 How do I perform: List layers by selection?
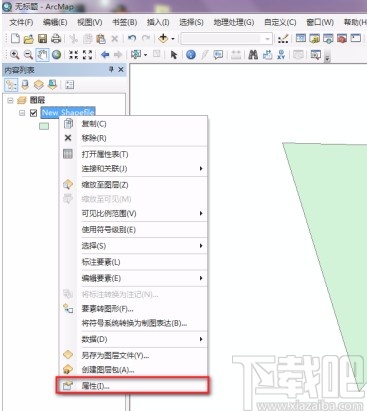click(x=52, y=85)
